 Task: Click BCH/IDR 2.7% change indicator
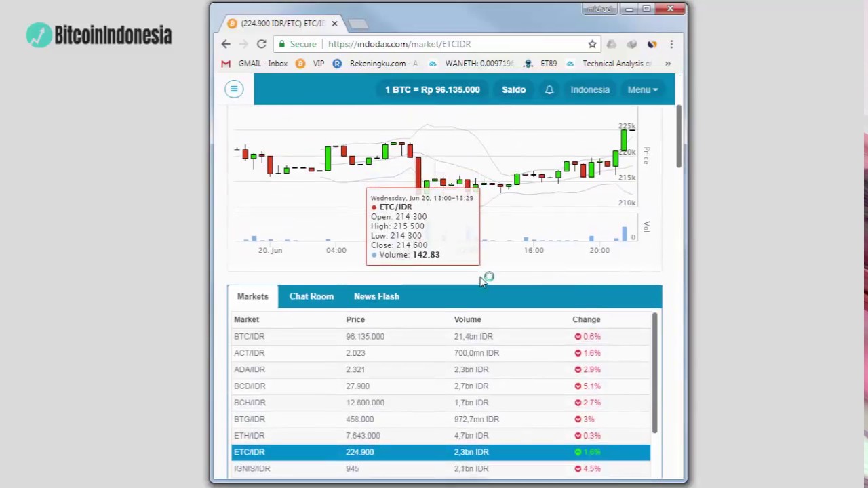pos(587,403)
